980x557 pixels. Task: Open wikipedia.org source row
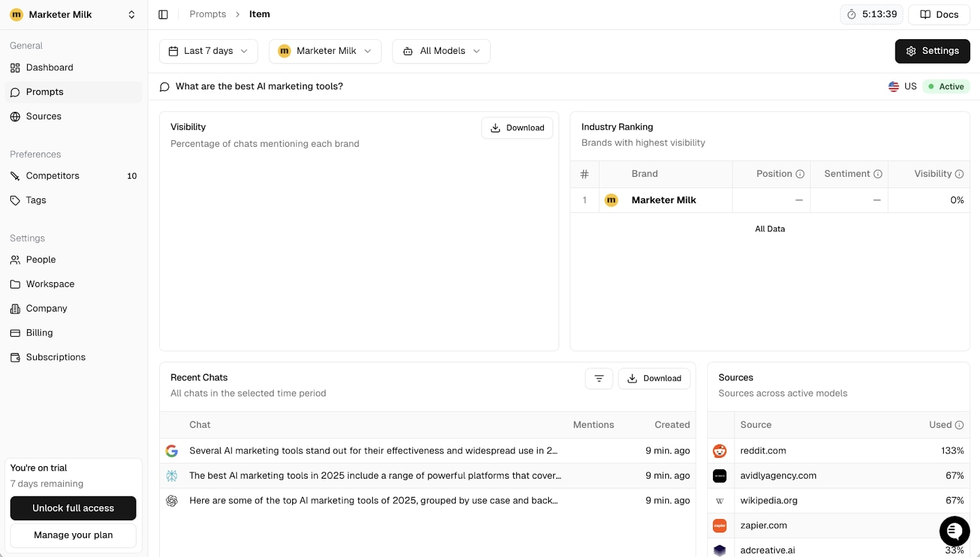point(839,501)
